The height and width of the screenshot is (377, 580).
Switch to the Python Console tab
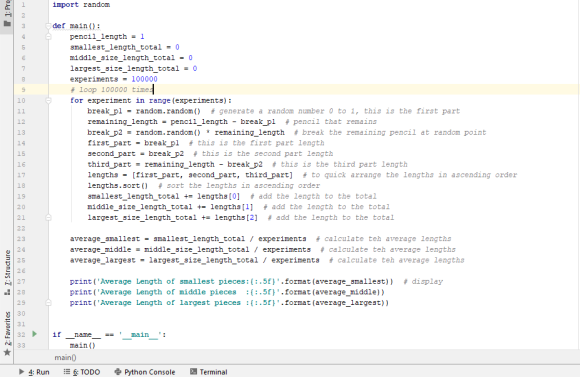[145, 371]
